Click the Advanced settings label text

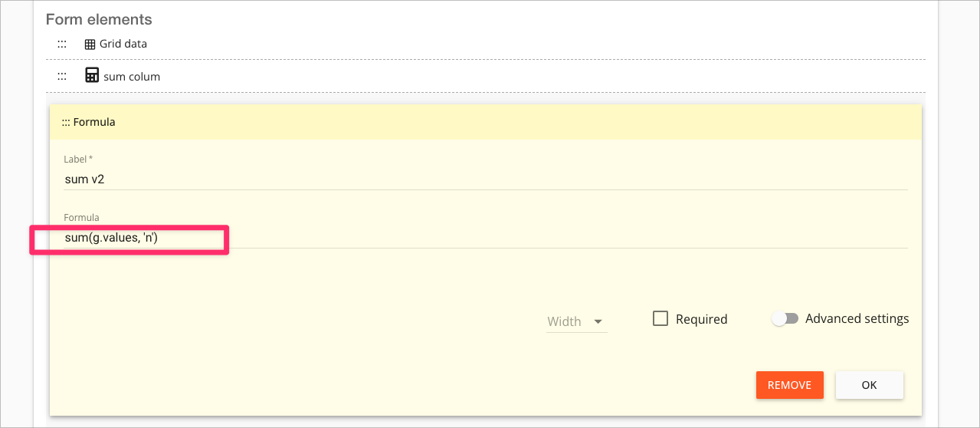pyautogui.click(x=857, y=318)
